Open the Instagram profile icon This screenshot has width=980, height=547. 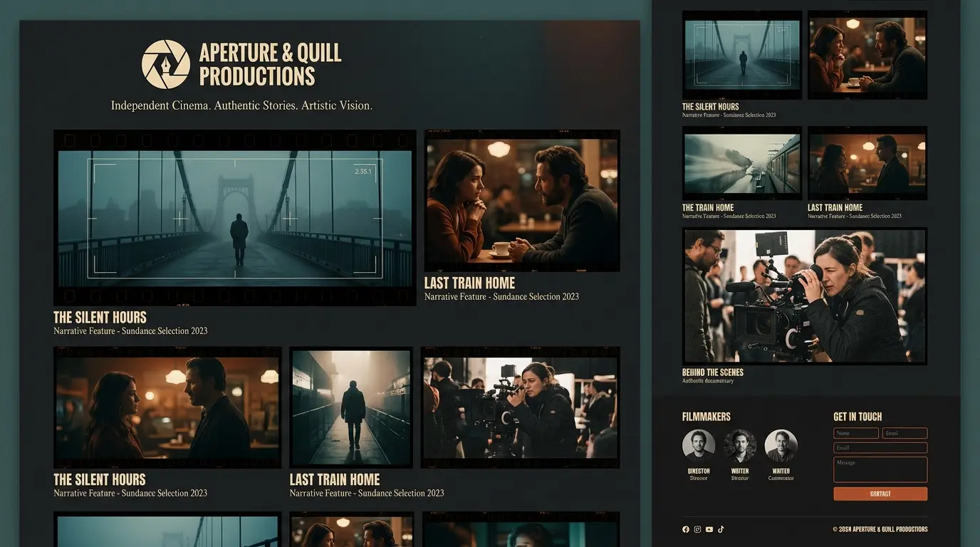pos(697,529)
